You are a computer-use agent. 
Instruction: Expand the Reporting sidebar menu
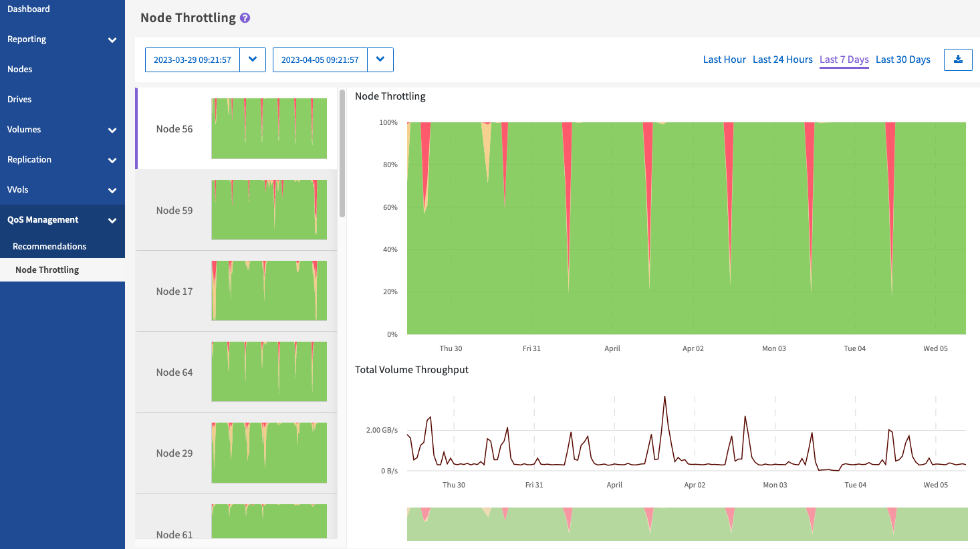[112, 39]
